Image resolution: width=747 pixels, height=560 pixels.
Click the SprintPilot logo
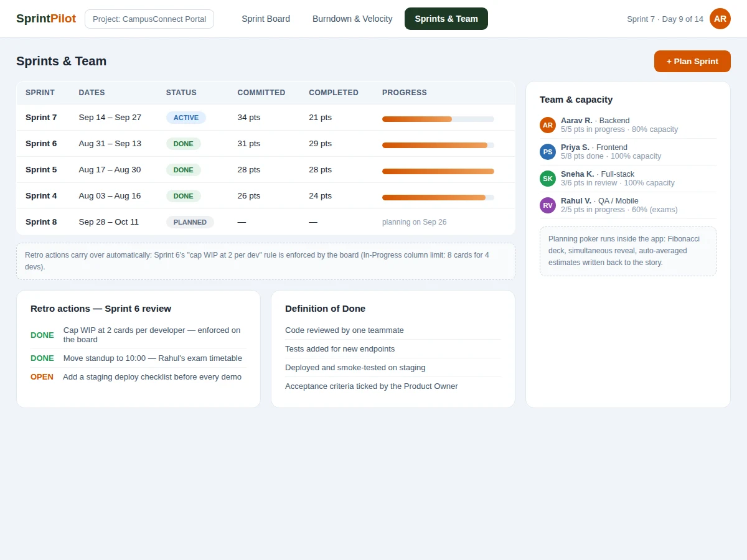(46, 19)
